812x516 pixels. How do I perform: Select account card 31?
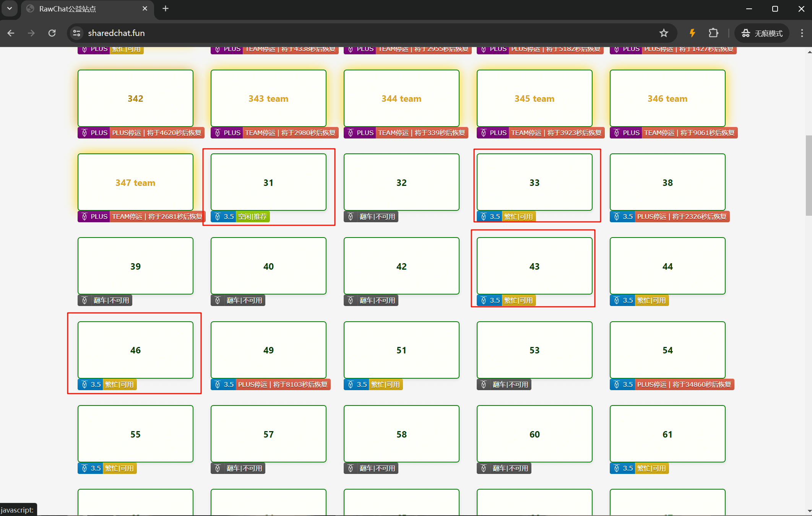(268, 182)
